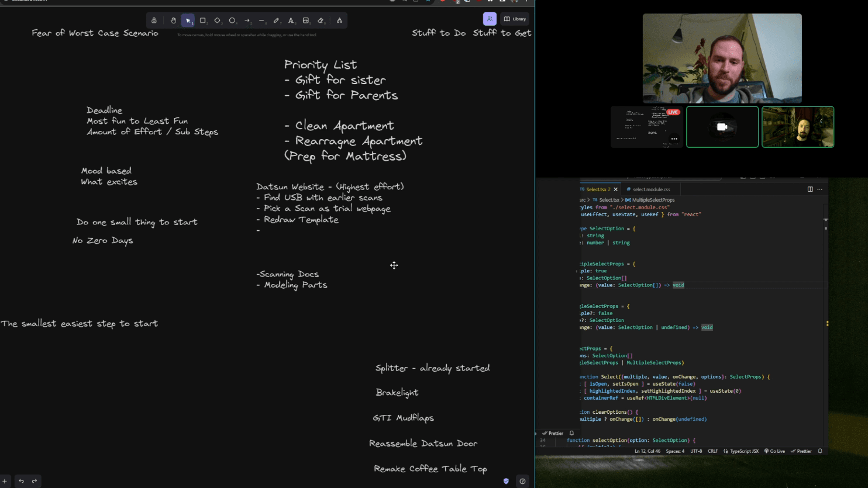The width and height of the screenshot is (868, 488).
Task: Change line endings via 'CRLF' status item
Action: (712, 451)
